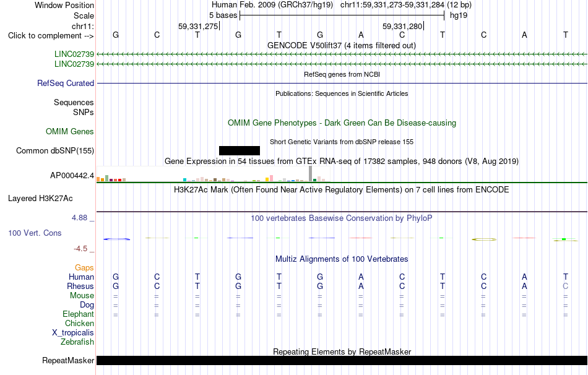Click the Human species label
The image size is (588, 375).
pos(81,277)
